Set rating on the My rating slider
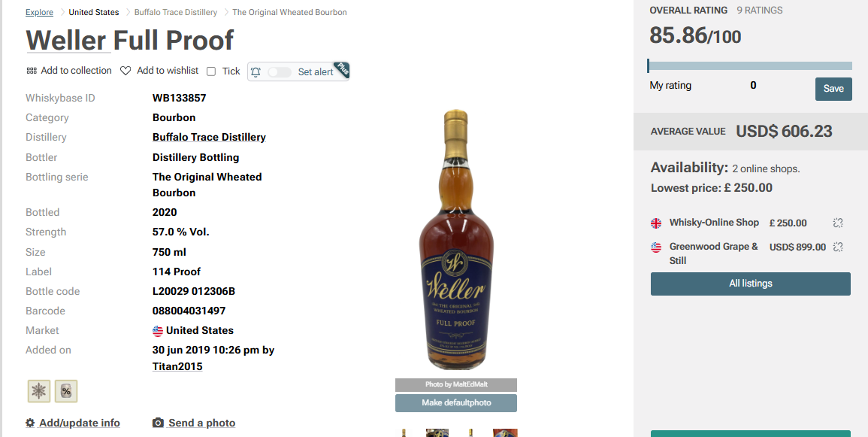The width and height of the screenshot is (868, 437). pyautogui.click(x=749, y=66)
